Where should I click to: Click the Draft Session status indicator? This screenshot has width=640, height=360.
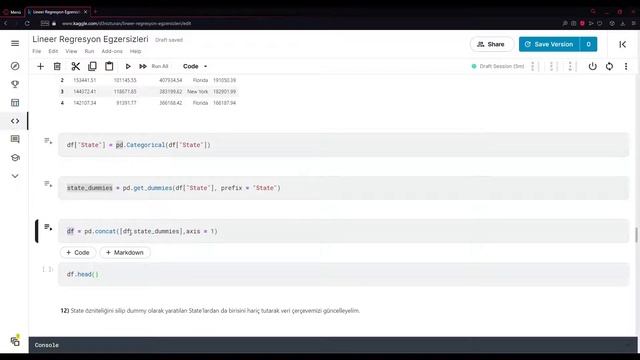pyautogui.click(x=498, y=66)
